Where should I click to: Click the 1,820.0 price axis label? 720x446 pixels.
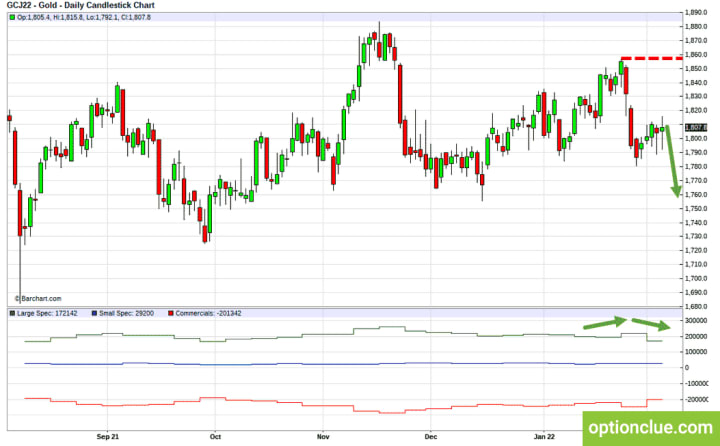click(696, 110)
